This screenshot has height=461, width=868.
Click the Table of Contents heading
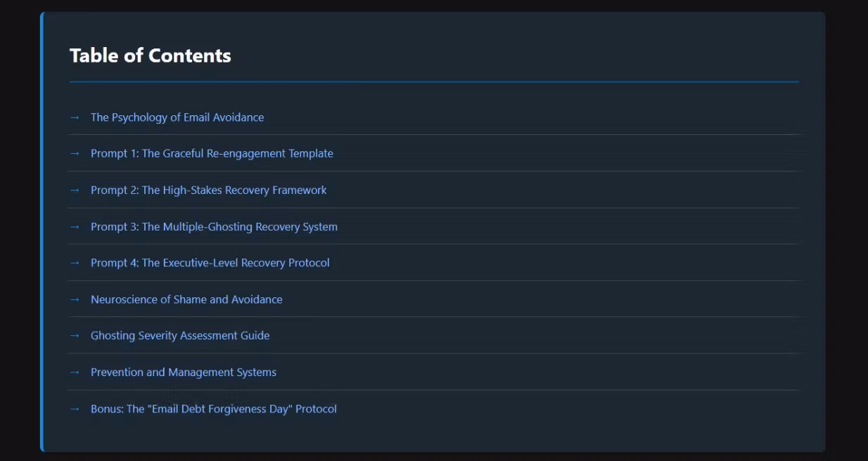[150, 56]
